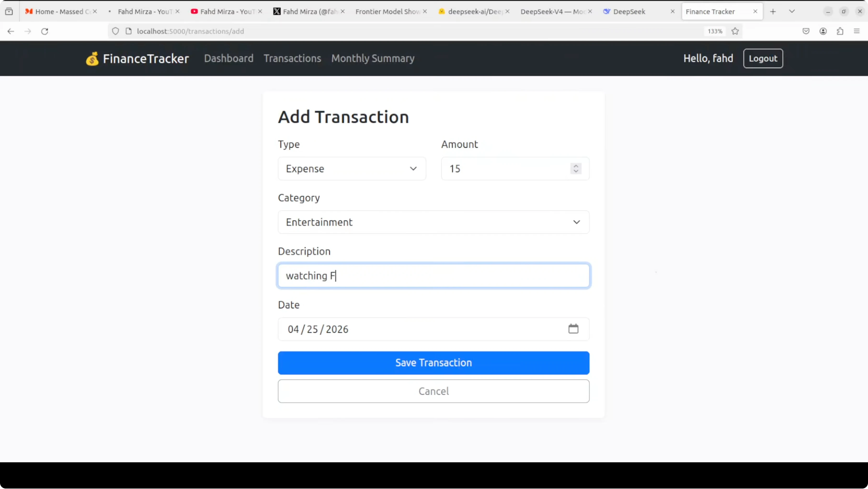Open the Firefox extensions puzzle icon
Image resolution: width=868 pixels, height=489 pixels.
(x=840, y=31)
